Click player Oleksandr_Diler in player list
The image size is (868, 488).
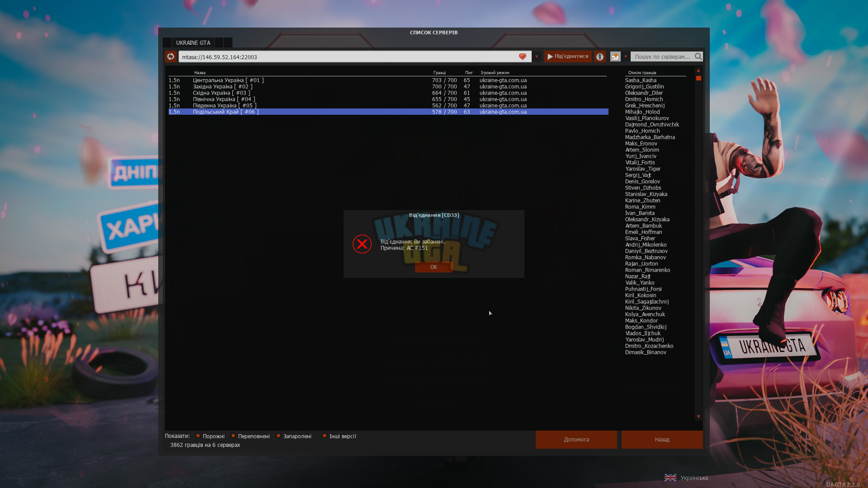644,93
